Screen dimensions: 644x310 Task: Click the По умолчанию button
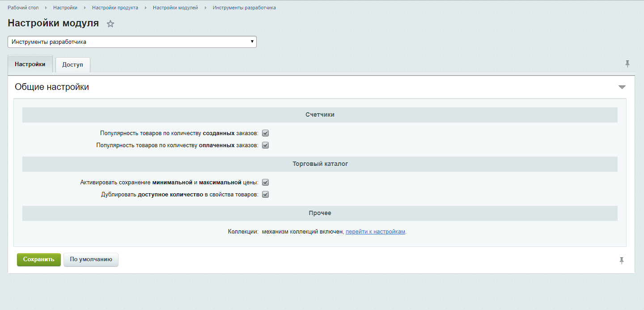point(91,259)
